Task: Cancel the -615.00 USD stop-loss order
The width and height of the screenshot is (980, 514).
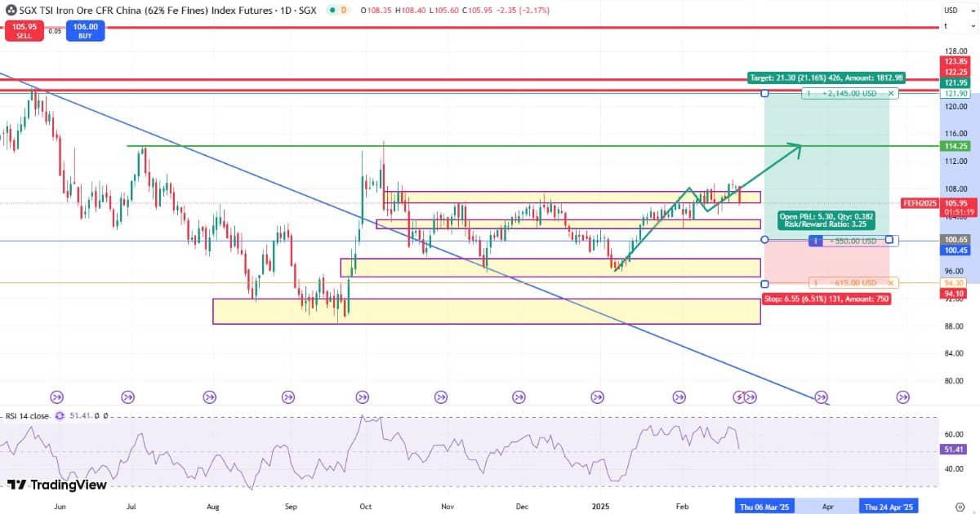Action: tap(891, 283)
